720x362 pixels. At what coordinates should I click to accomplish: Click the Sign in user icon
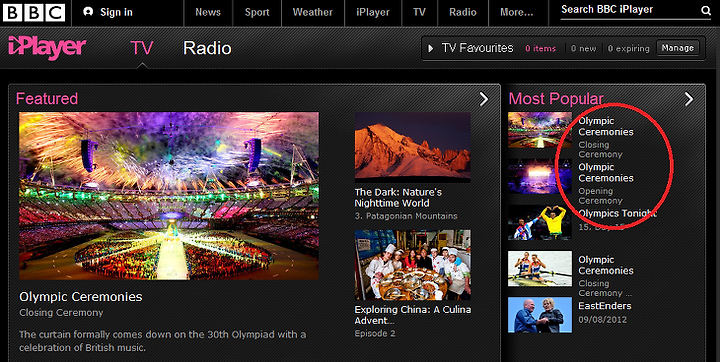88,12
